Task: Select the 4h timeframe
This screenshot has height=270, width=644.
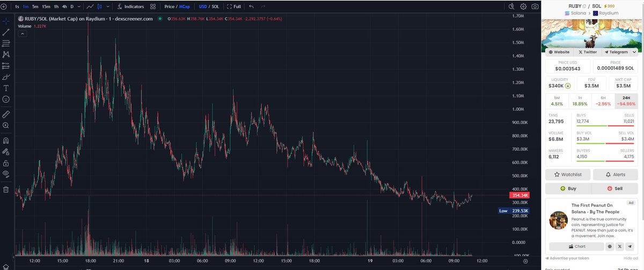Action: (x=64, y=6)
